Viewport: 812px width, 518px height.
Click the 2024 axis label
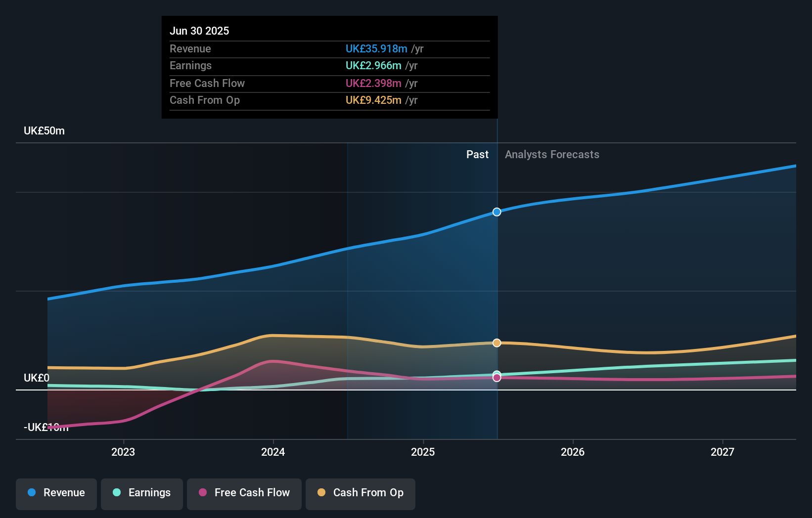click(x=273, y=452)
